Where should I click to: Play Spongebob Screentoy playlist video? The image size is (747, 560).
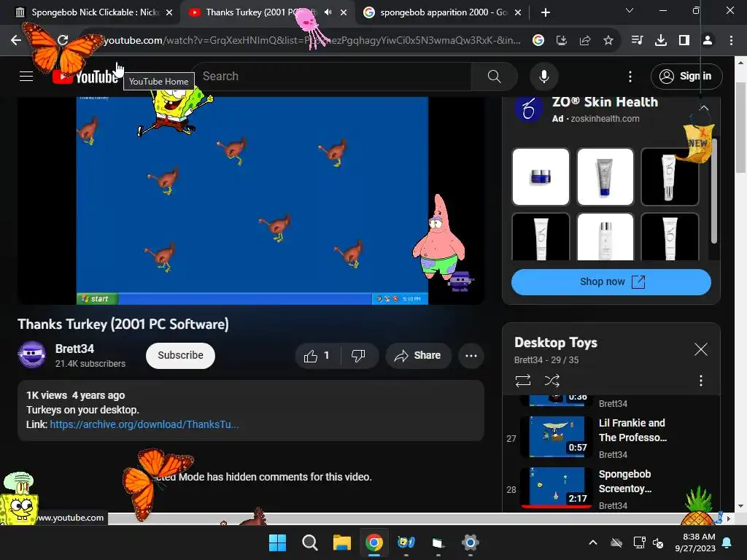[x=611, y=489]
